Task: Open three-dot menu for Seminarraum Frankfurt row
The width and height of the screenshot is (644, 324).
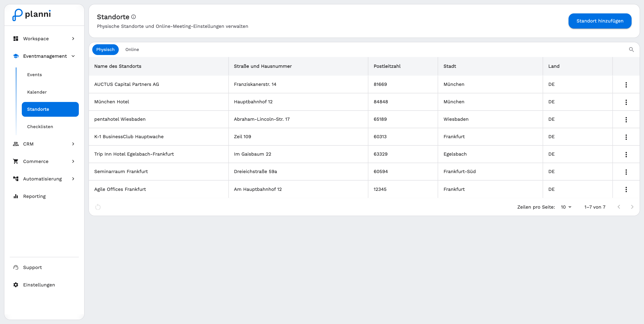Action: 626,172
